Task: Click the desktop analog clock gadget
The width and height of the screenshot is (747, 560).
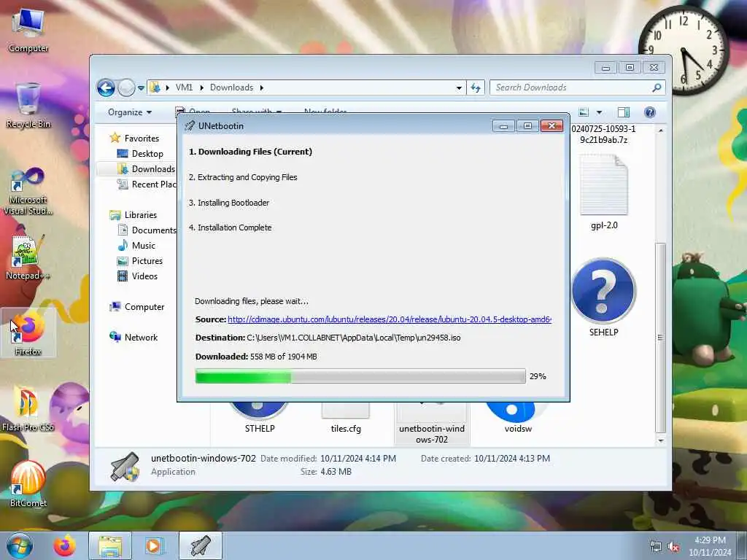Action: pyautogui.click(x=683, y=50)
